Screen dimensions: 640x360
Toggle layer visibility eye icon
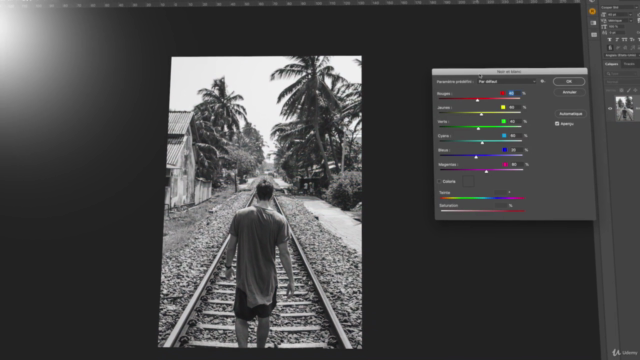click(610, 109)
